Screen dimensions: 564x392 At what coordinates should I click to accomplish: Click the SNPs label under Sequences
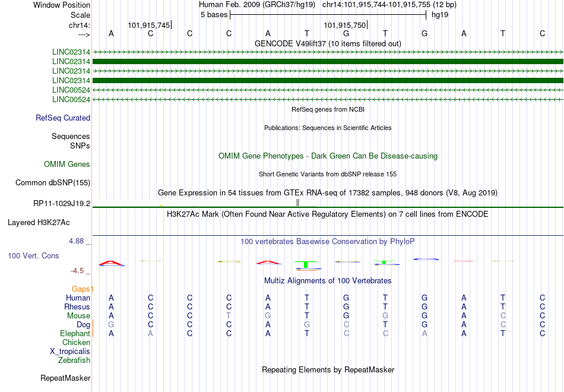[80, 146]
